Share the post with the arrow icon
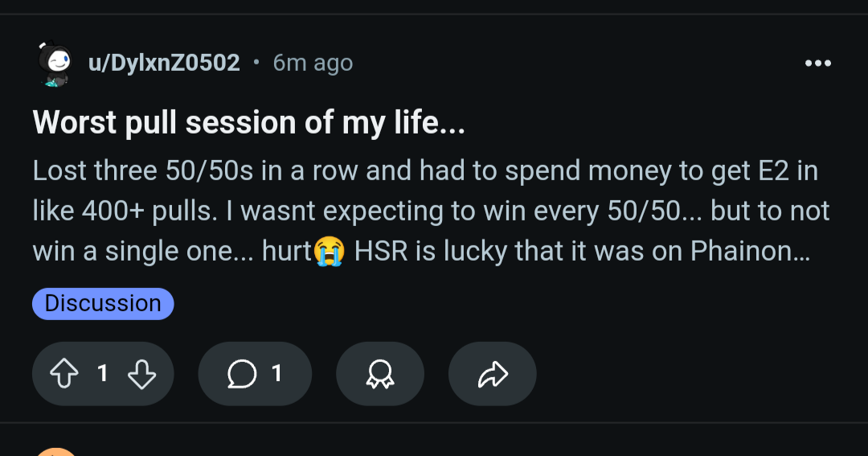Viewport: 868px width, 456px height. (493, 373)
